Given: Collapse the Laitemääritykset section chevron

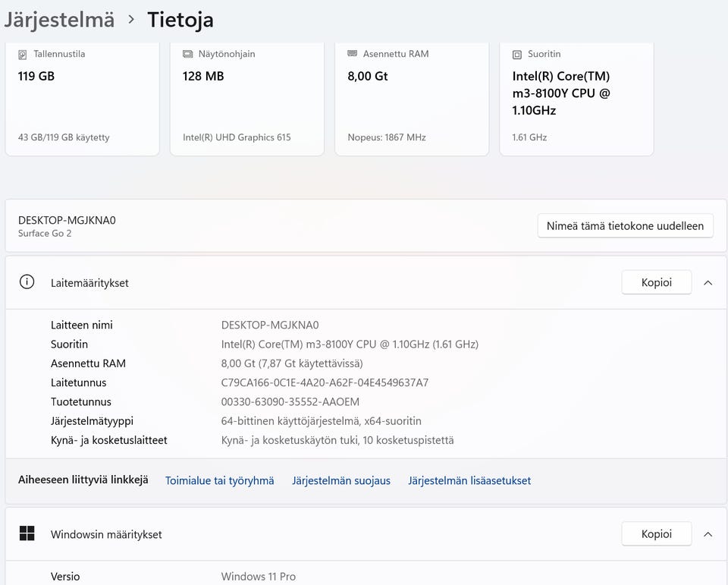Looking at the screenshot, I should (x=708, y=282).
